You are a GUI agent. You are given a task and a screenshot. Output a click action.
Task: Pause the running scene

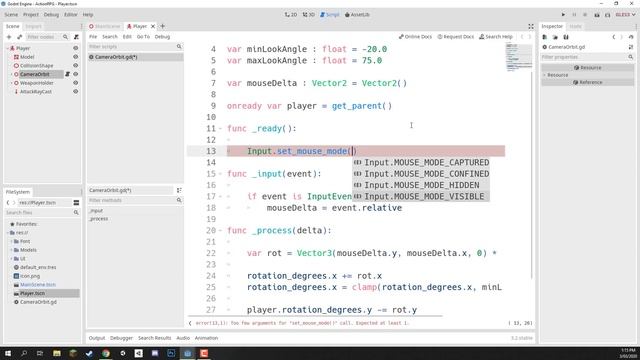[574, 14]
